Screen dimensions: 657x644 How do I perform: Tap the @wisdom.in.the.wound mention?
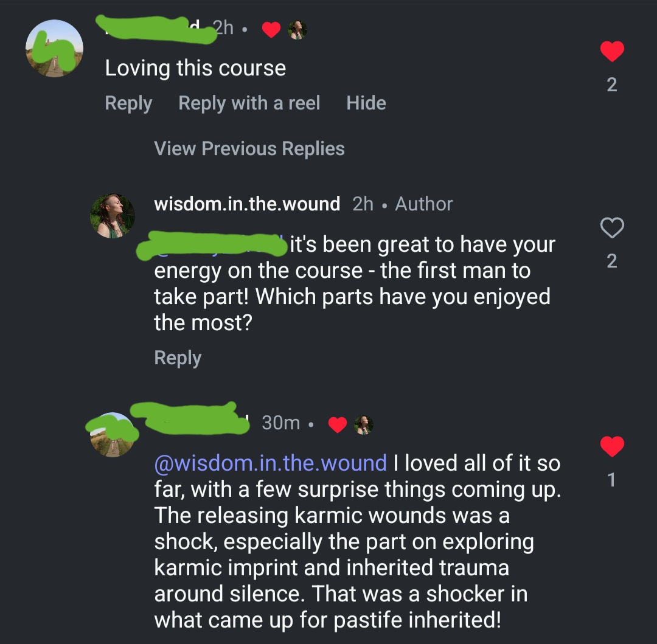coord(271,463)
